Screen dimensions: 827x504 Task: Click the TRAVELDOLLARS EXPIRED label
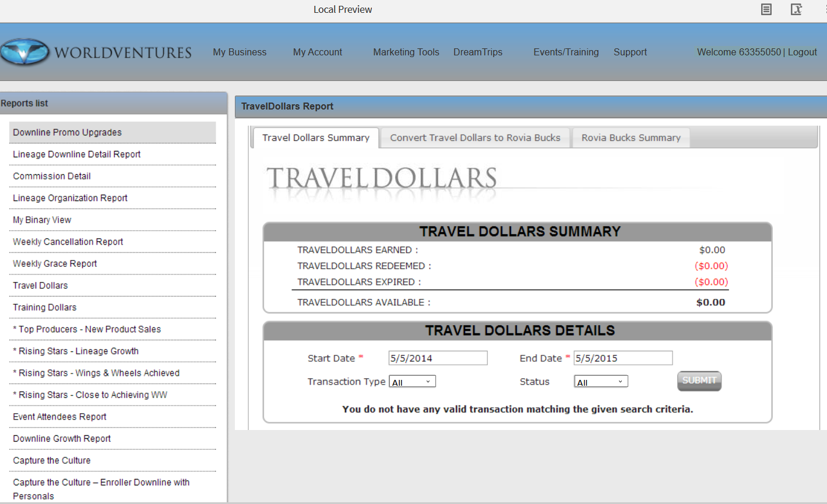[x=359, y=282]
